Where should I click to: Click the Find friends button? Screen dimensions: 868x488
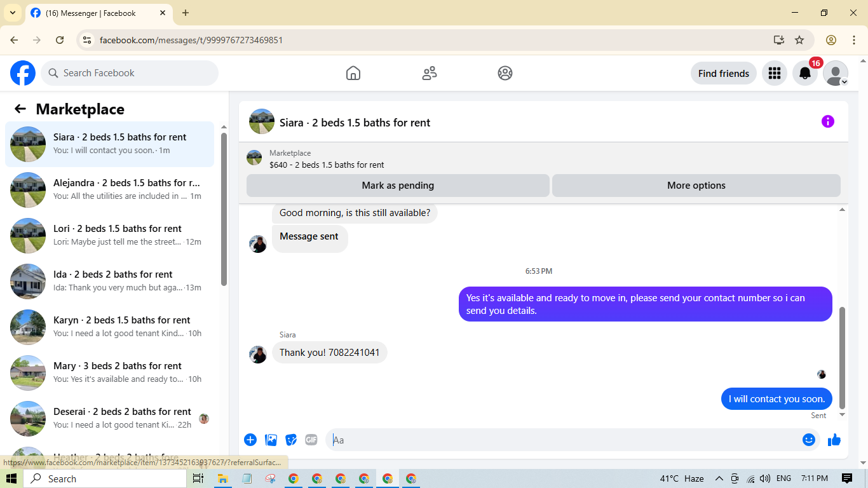pos(724,73)
